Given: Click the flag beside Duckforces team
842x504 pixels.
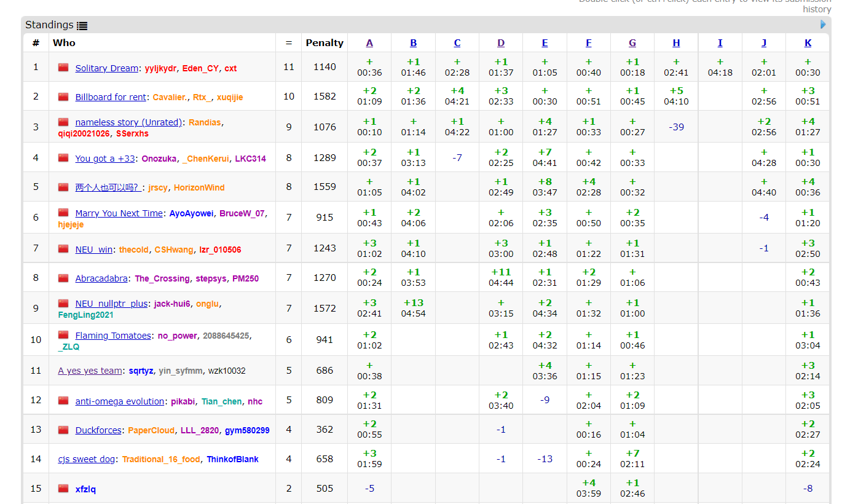Looking at the screenshot, I should pos(63,430).
